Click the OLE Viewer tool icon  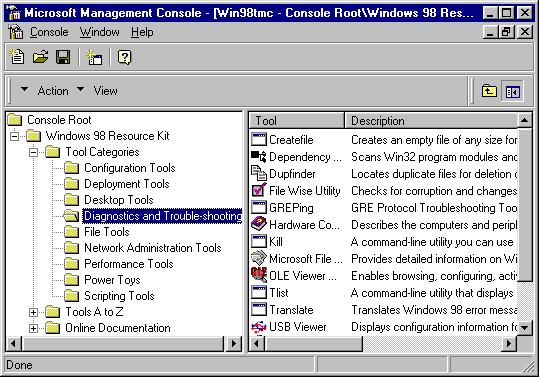tap(259, 275)
